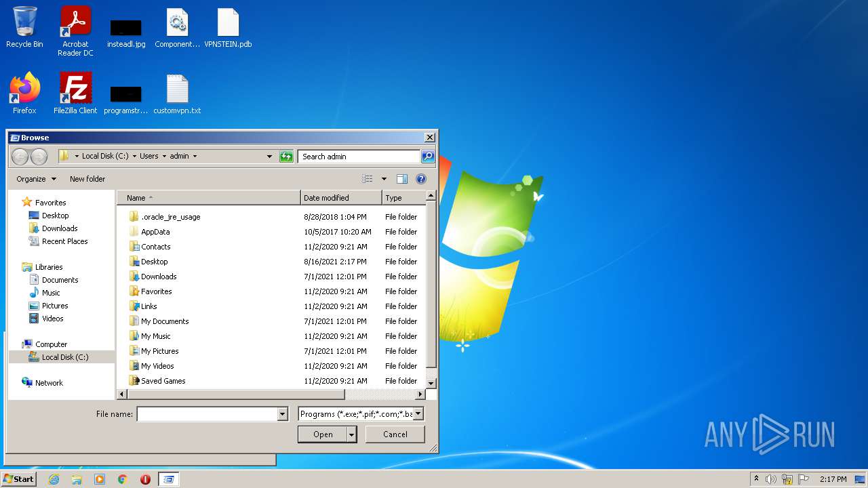
Task: Select Network in the navigation pane
Action: [49, 383]
